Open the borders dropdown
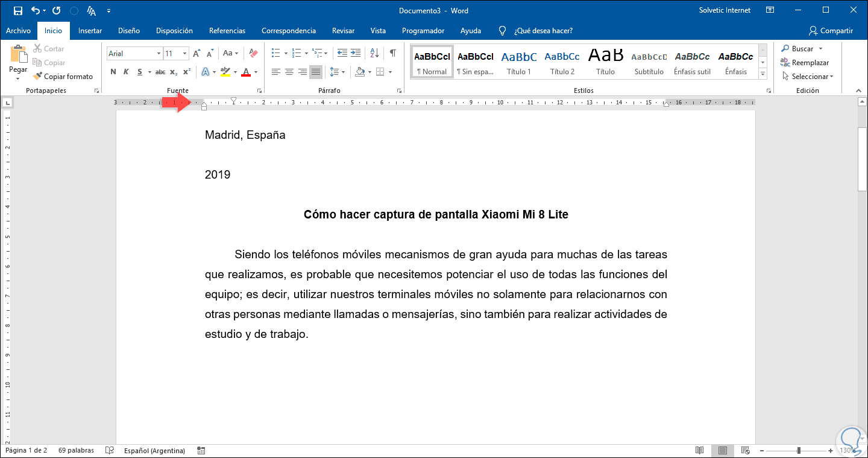Screen dimensions: 868x458 (x=391, y=72)
